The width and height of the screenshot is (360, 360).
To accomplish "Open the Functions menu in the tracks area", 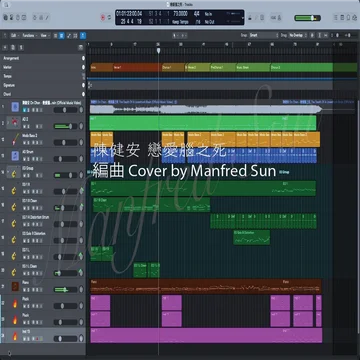I will [30, 35].
